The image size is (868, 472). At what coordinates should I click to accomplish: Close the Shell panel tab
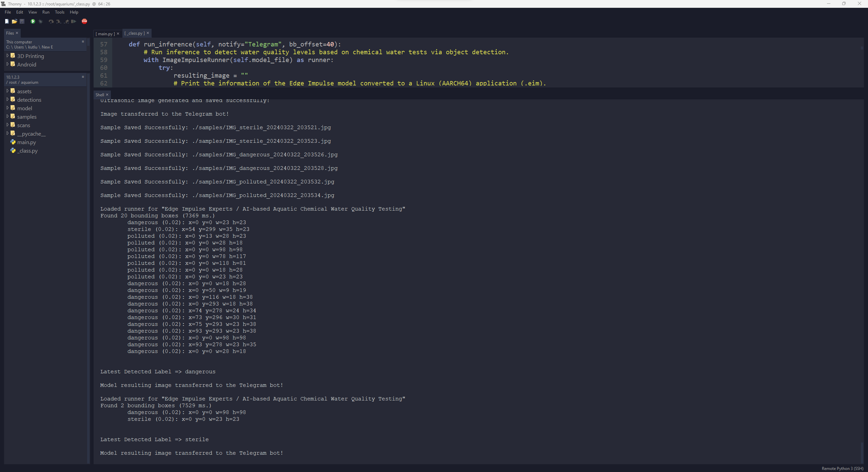pyautogui.click(x=107, y=95)
